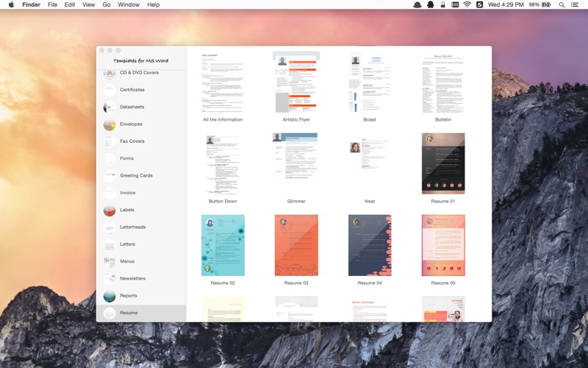Image resolution: width=588 pixels, height=368 pixels.
Task: Click the Templates for MS Word title
Action: (141, 60)
